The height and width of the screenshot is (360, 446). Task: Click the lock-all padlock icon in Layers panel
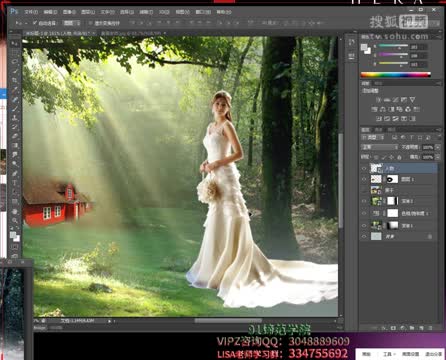399,157
